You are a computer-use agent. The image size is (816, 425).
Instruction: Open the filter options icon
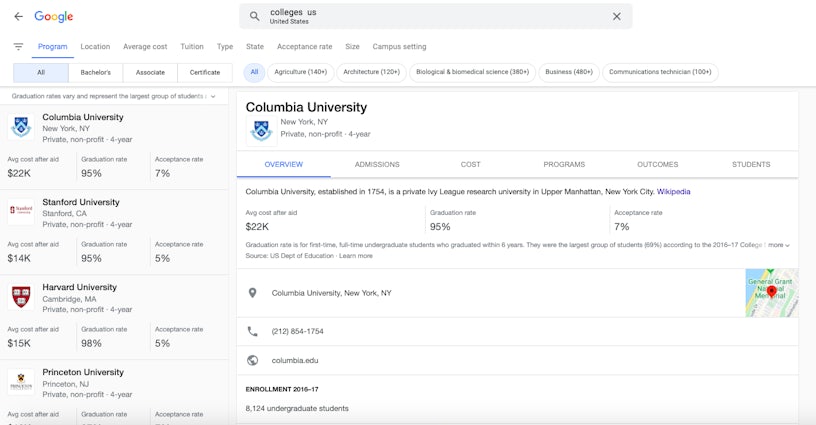tap(18, 47)
